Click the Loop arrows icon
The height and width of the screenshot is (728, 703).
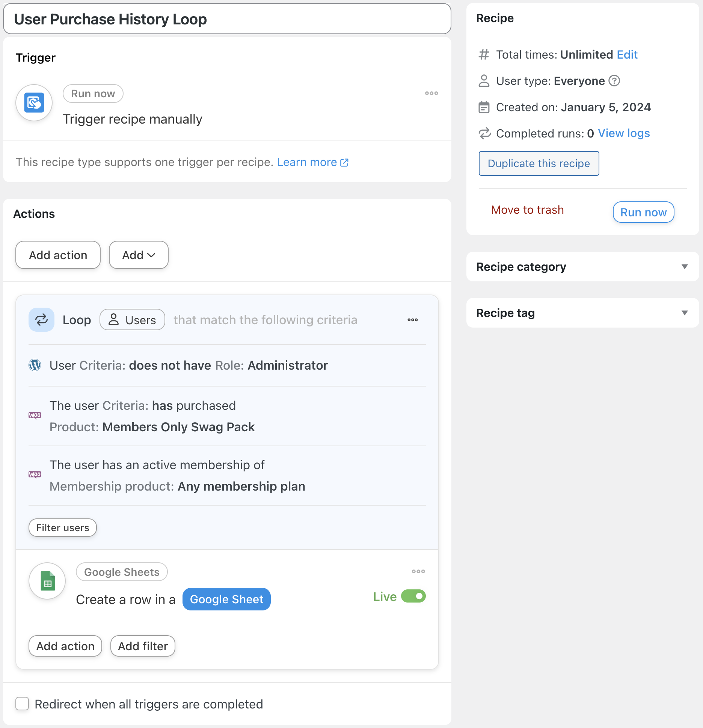pyautogui.click(x=41, y=320)
